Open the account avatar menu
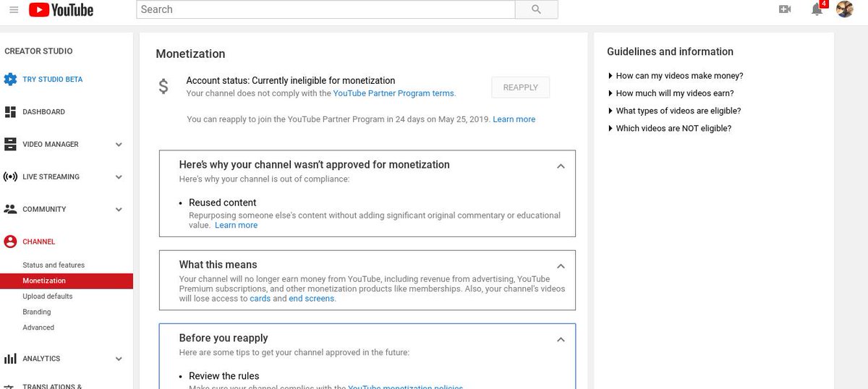 [845, 9]
